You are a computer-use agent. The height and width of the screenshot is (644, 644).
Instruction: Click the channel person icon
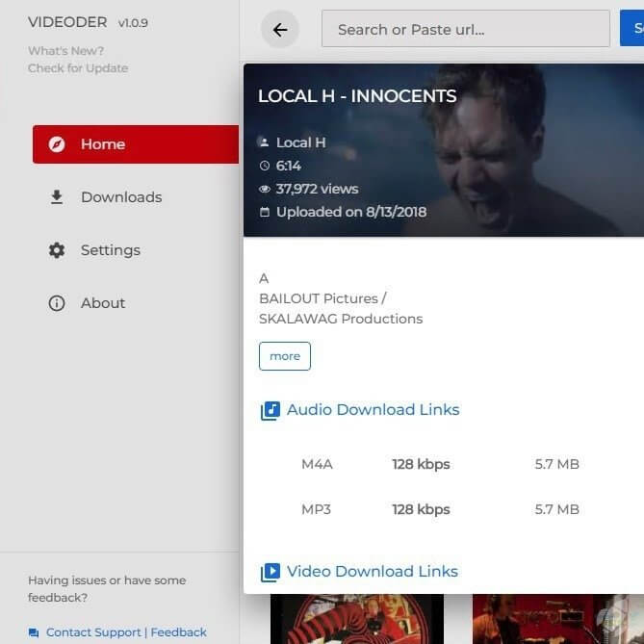[x=265, y=142]
